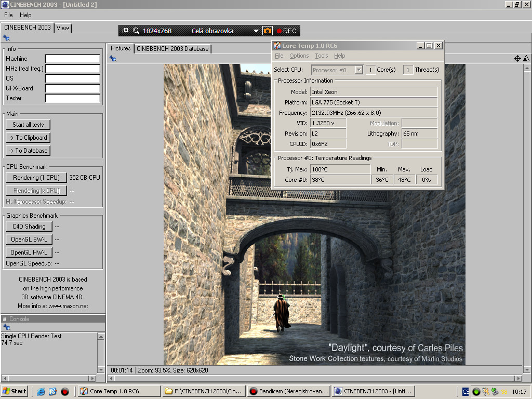Click the GFX-Board input field
Screen dimensions: 532x399
click(x=73, y=88)
